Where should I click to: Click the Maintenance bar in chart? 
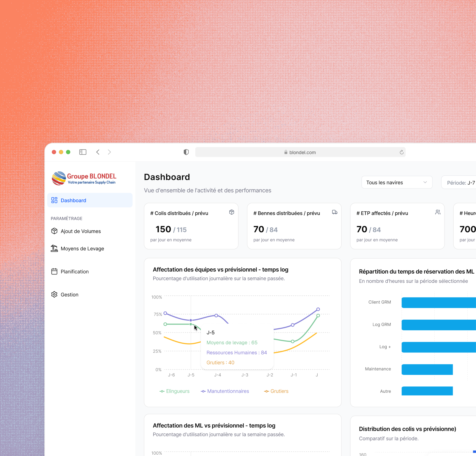tap(427, 369)
